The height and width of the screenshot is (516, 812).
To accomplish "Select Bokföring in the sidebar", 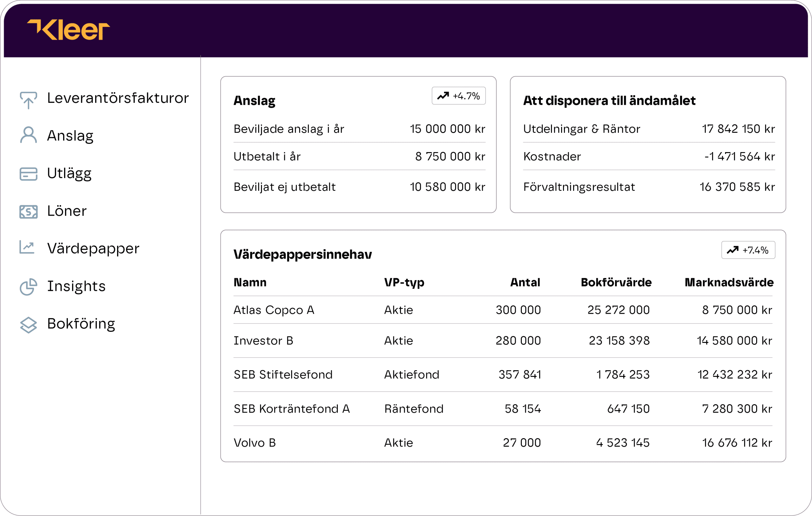I will coord(81,324).
